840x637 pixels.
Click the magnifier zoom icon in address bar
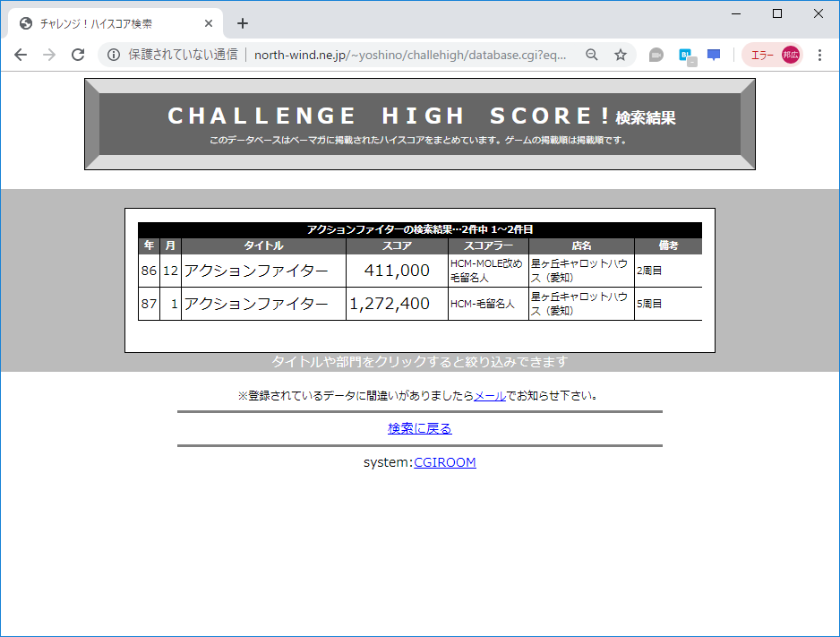pos(591,55)
